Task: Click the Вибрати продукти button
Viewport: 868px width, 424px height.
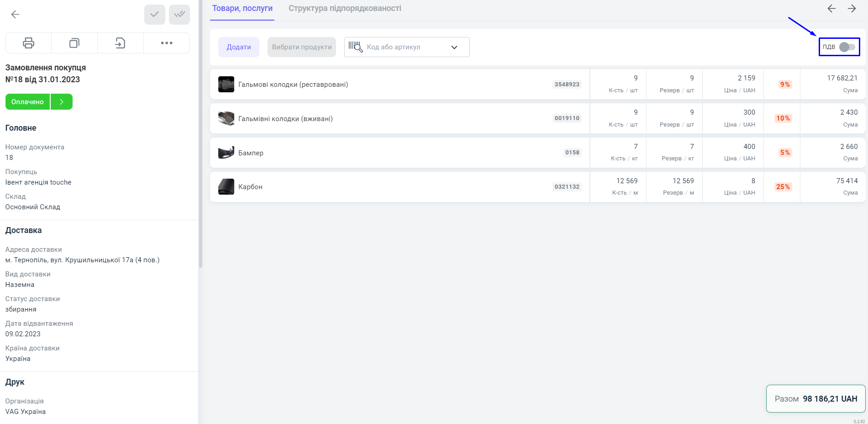Action: tap(302, 47)
